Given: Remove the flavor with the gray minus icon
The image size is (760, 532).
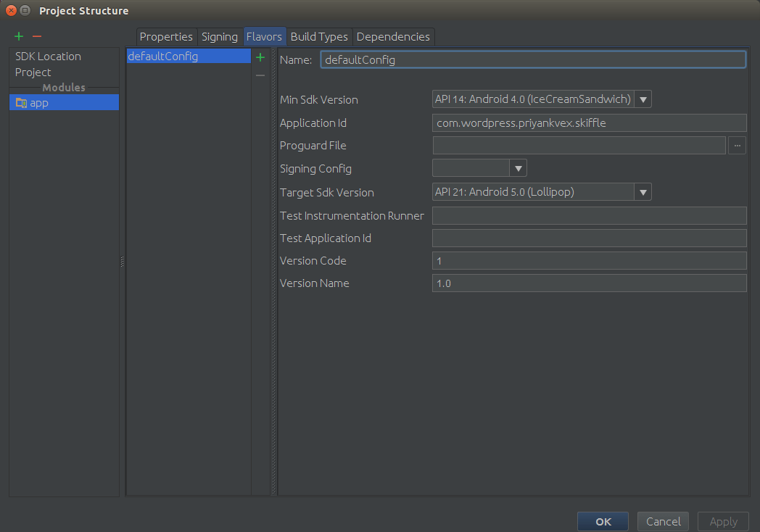Looking at the screenshot, I should click(260, 75).
